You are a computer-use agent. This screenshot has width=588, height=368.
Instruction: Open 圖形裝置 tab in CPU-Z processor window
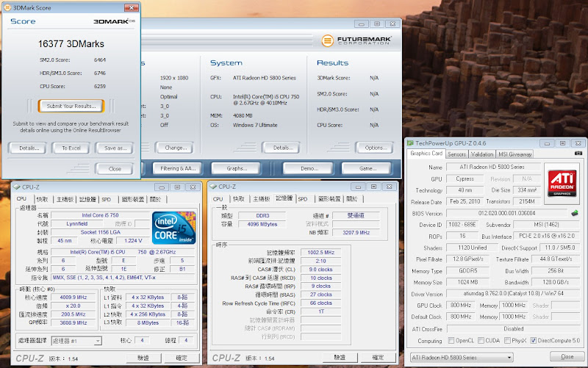(133, 199)
